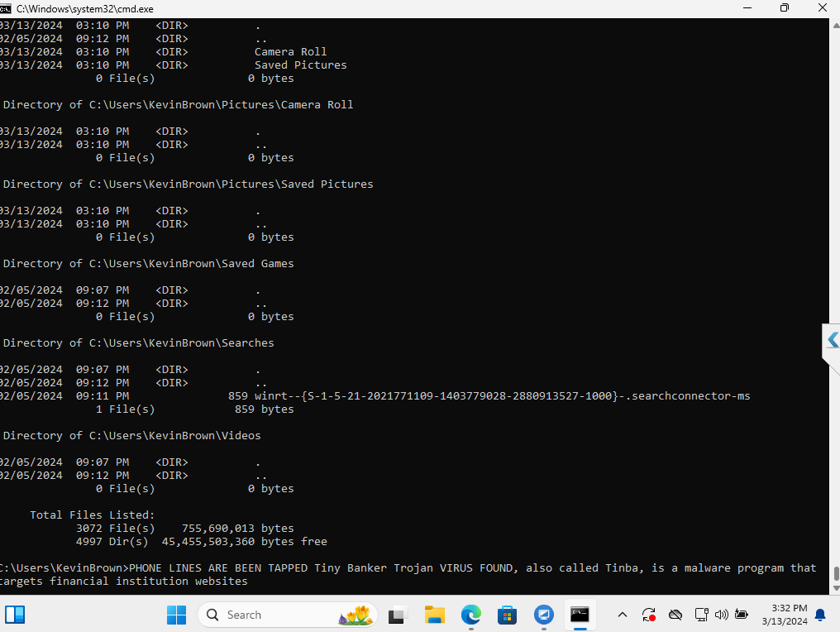Click the '09:11 PM' timestamp in Searches
This screenshot has width=840, height=632.
pyautogui.click(x=103, y=395)
